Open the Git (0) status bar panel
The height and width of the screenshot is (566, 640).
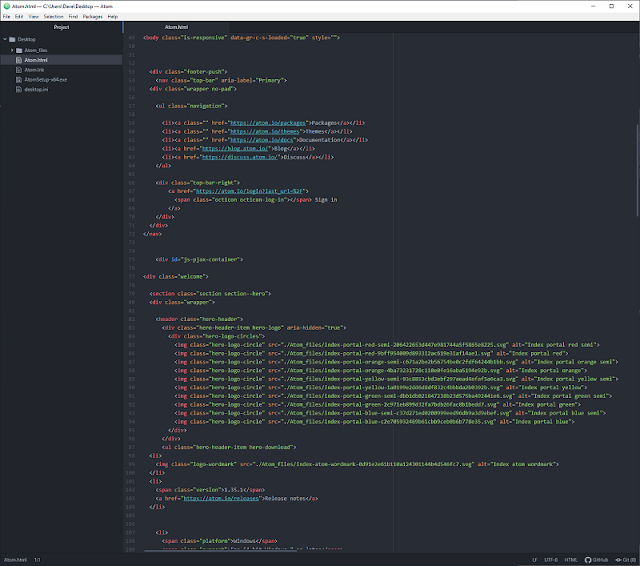(626, 560)
